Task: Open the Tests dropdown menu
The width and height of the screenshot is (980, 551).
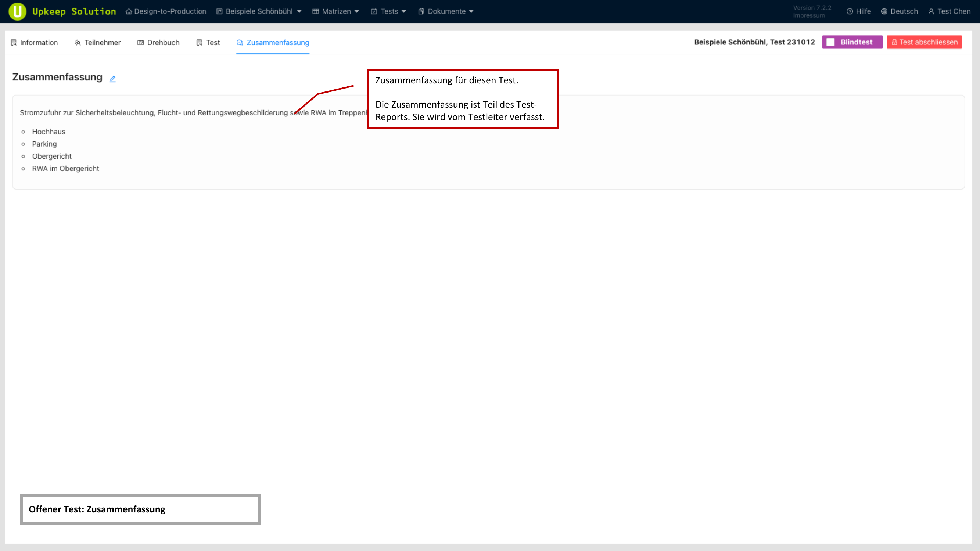Action: [389, 11]
